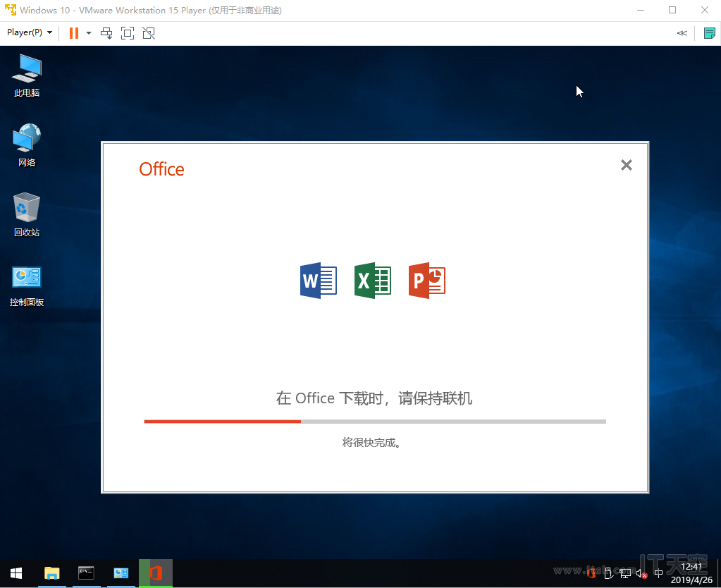
Task: Open the safely remove hardware tray icon
Action: [608, 572]
